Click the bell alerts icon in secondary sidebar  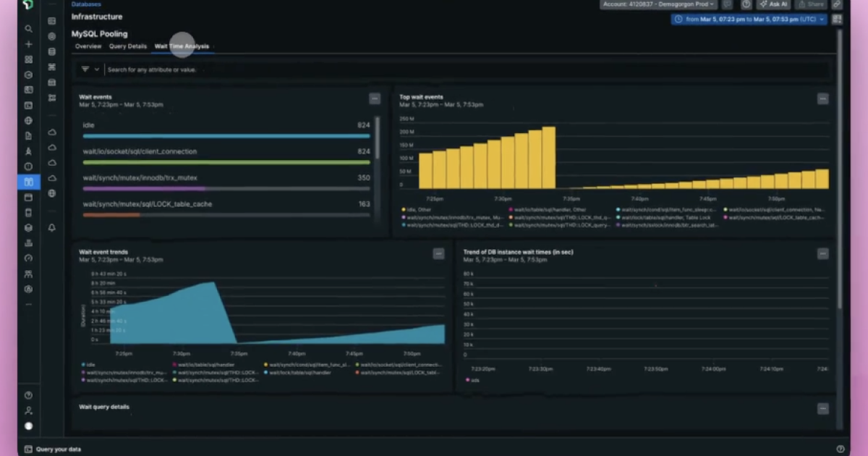click(x=52, y=227)
